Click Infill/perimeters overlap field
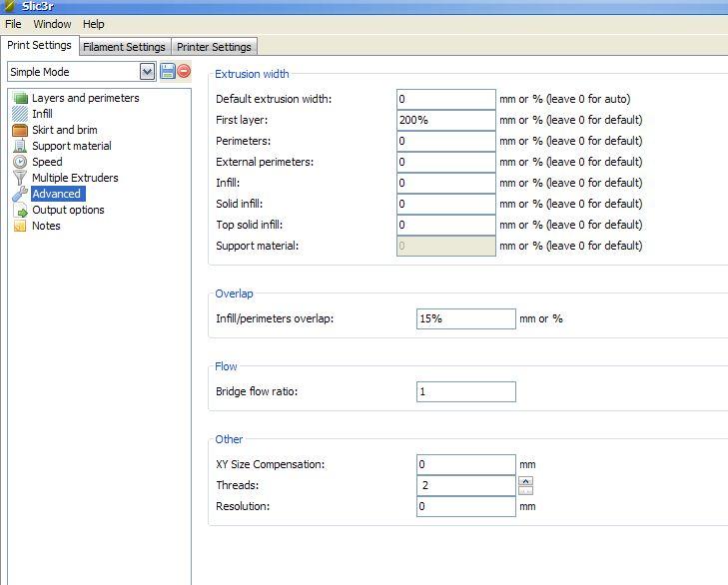This screenshot has width=728, height=585. (x=466, y=319)
